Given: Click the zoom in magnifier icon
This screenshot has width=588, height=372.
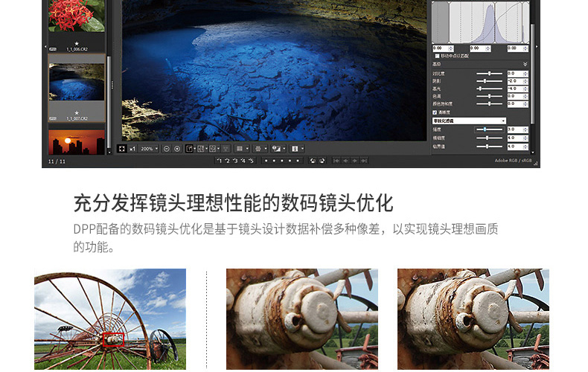Looking at the screenshot, I should [x=177, y=149].
